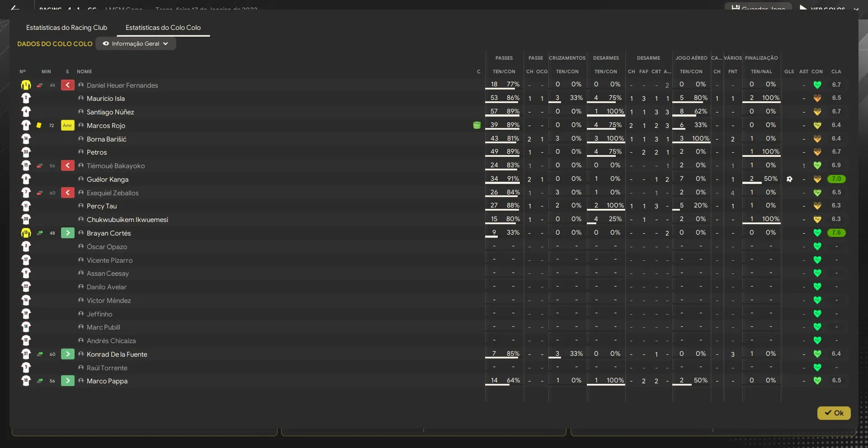Click Exequiel Zeballos red substitution arrow
Image resolution: width=868 pixels, height=448 pixels.
point(67,193)
